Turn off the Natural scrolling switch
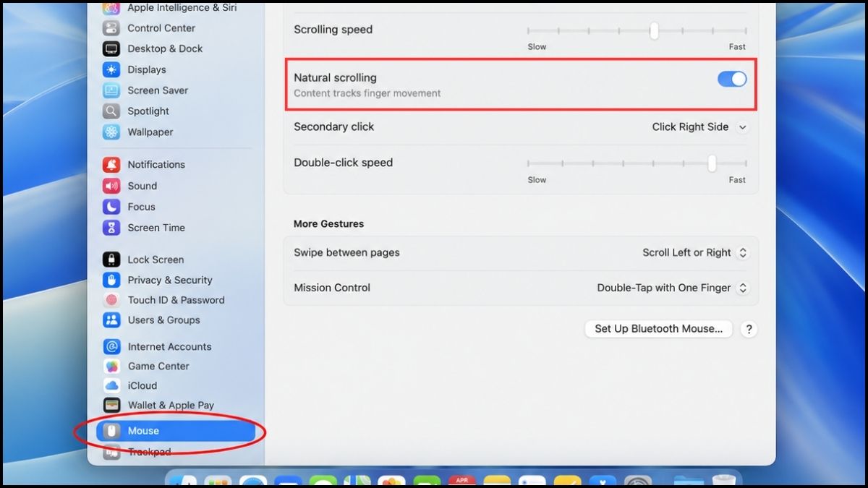 [732, 79]
